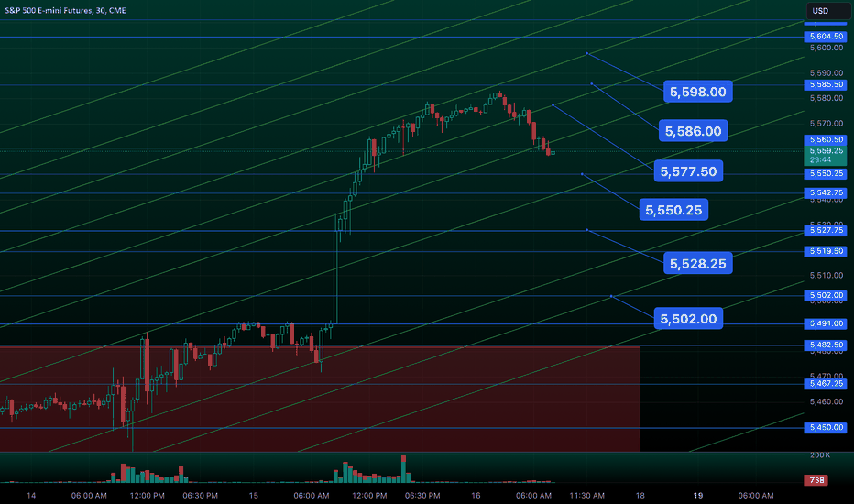
Task: Click the 5,550.25 tag on the price axis
Action: coord(826,173)
